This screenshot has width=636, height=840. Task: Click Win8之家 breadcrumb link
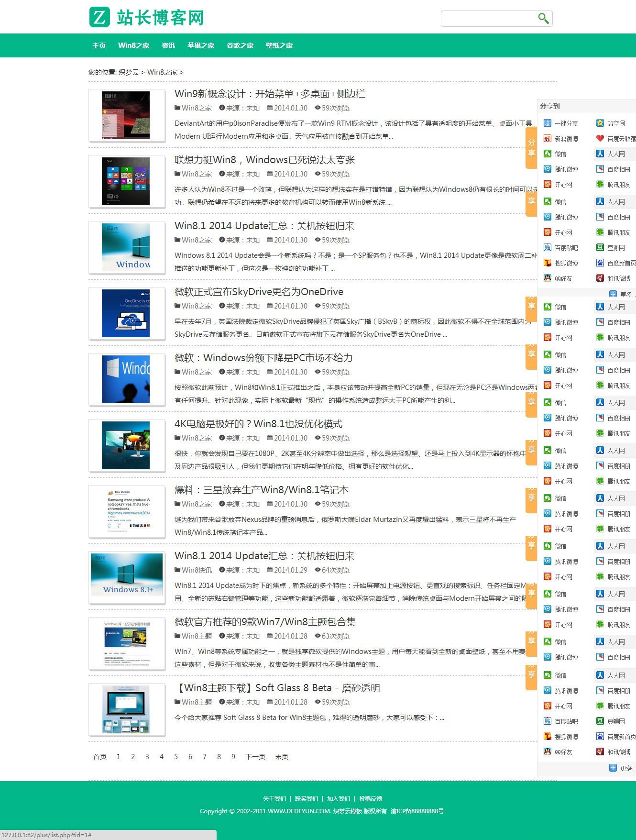(x=162, y=72)
